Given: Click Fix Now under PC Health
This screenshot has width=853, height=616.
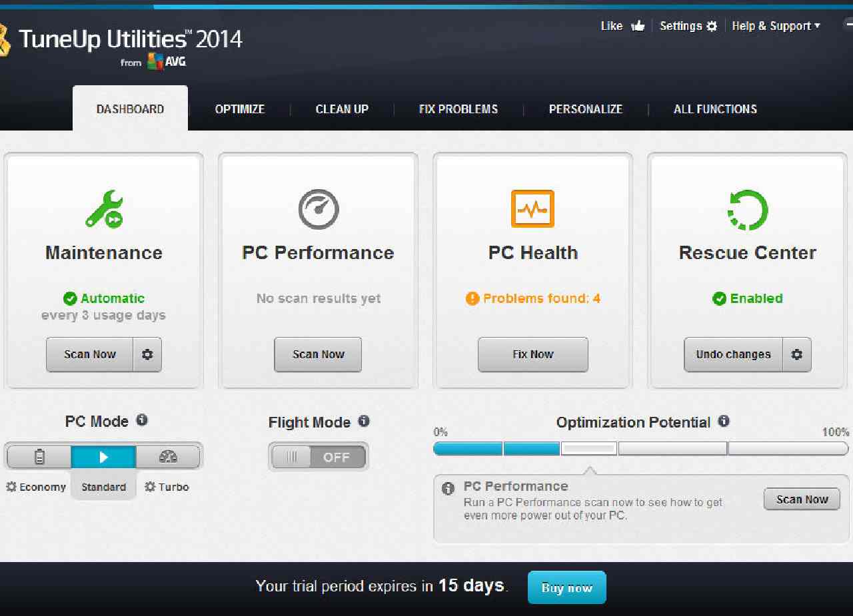Looking at the screenshot, I should [533, 354].
